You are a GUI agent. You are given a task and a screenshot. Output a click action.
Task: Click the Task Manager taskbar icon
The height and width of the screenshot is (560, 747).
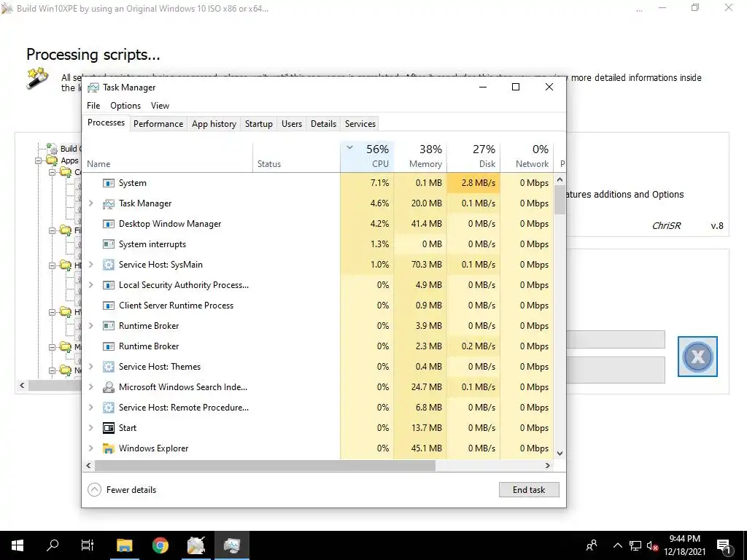[231, 545]
